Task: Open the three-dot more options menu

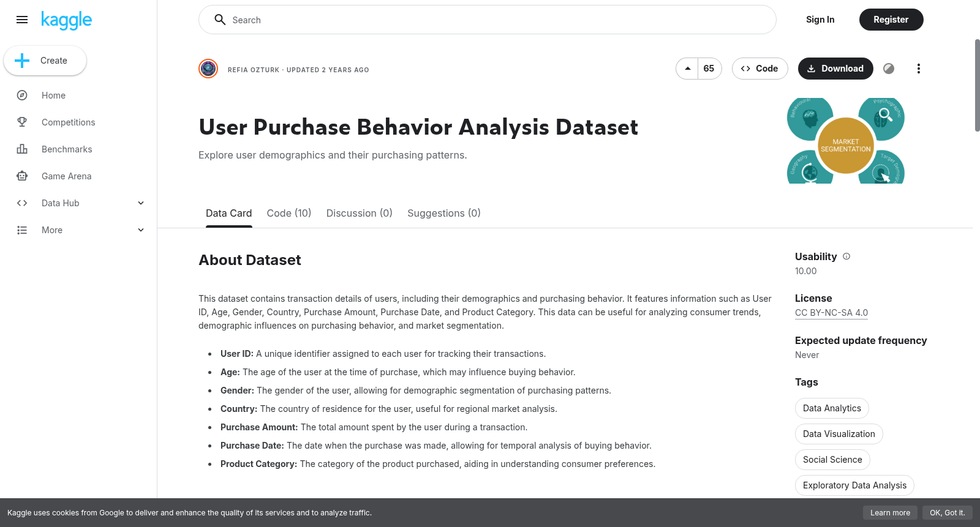Action: click(918, 69)
